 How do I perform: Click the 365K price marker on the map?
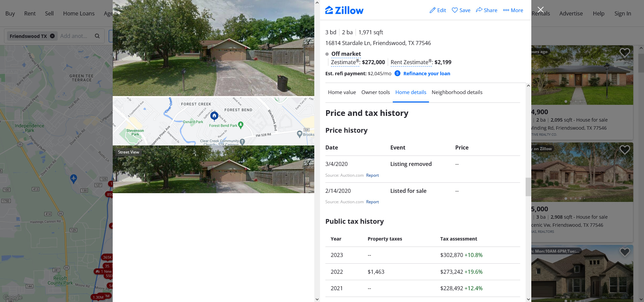(x=107, y=257)
